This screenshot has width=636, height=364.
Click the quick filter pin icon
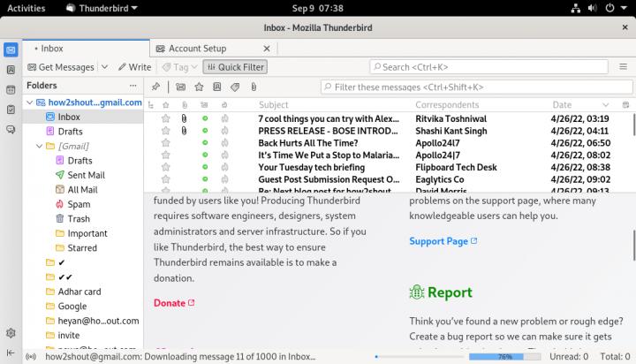(155, 87)
